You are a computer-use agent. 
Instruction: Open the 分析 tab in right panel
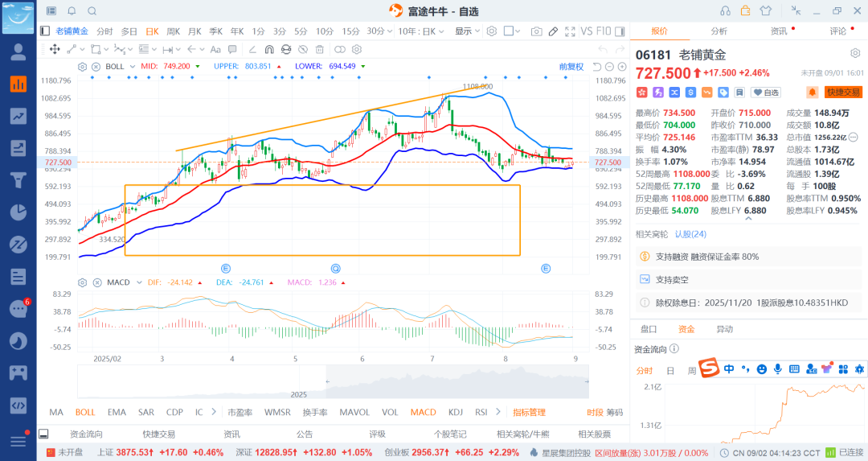719,31
